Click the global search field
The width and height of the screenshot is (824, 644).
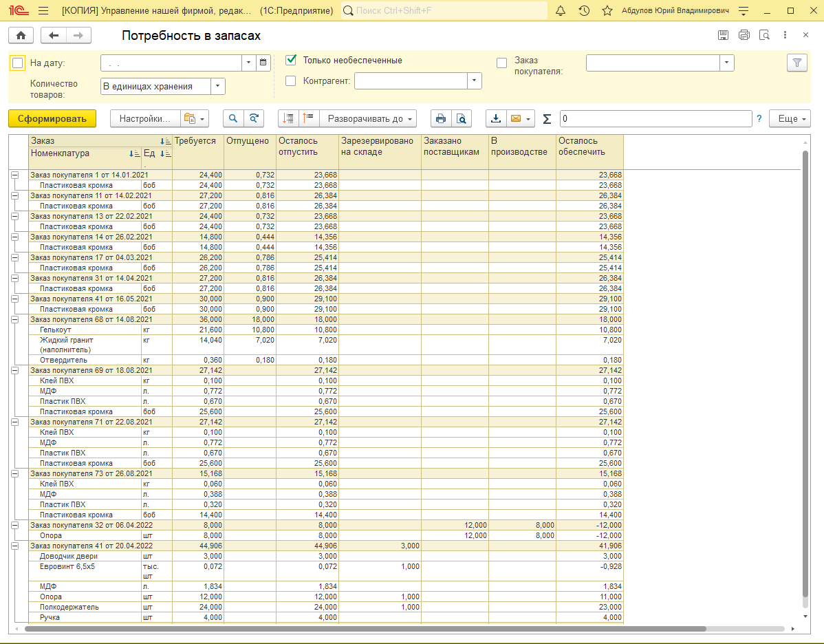[444, 10]
